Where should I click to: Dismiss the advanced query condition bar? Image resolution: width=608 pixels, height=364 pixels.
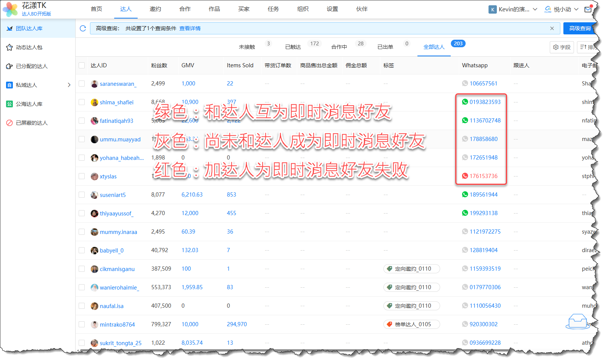click(x=552, y=28)
